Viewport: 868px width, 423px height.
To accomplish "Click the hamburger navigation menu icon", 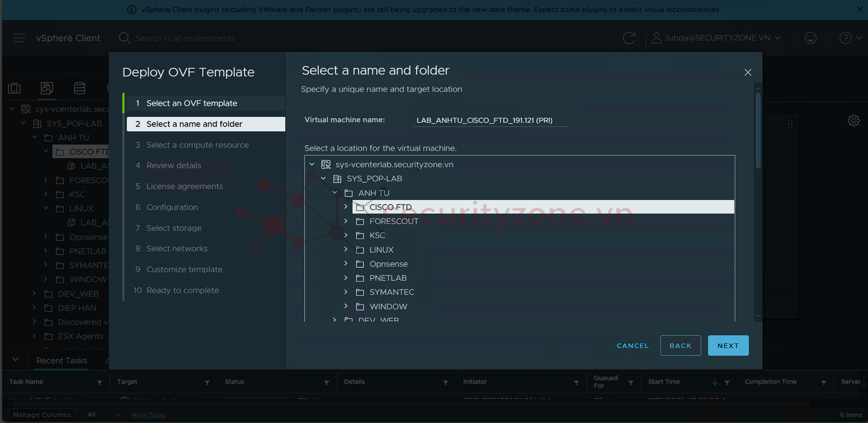I will 19,38.
